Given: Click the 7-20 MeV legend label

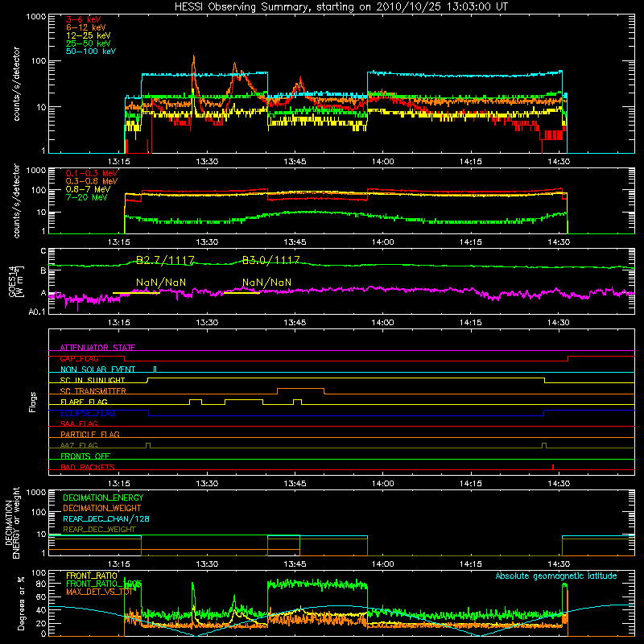Looking at the screenshot, I should (87, 197).
